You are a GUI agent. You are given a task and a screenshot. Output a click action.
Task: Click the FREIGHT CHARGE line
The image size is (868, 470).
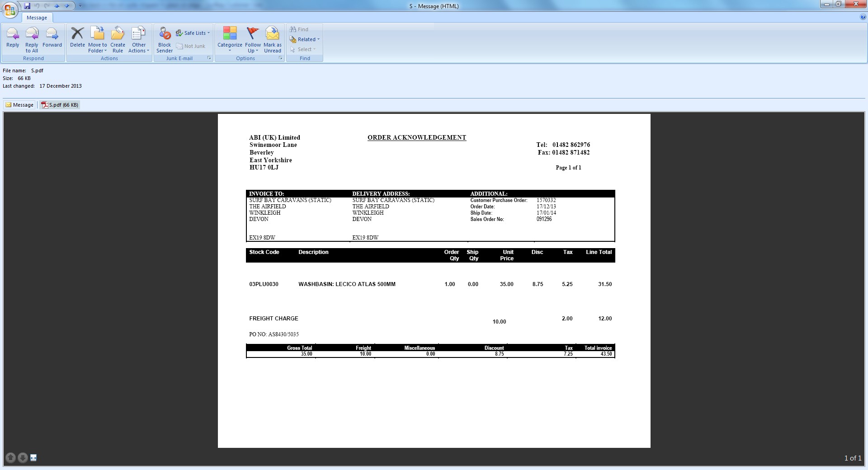coord(274,319)
